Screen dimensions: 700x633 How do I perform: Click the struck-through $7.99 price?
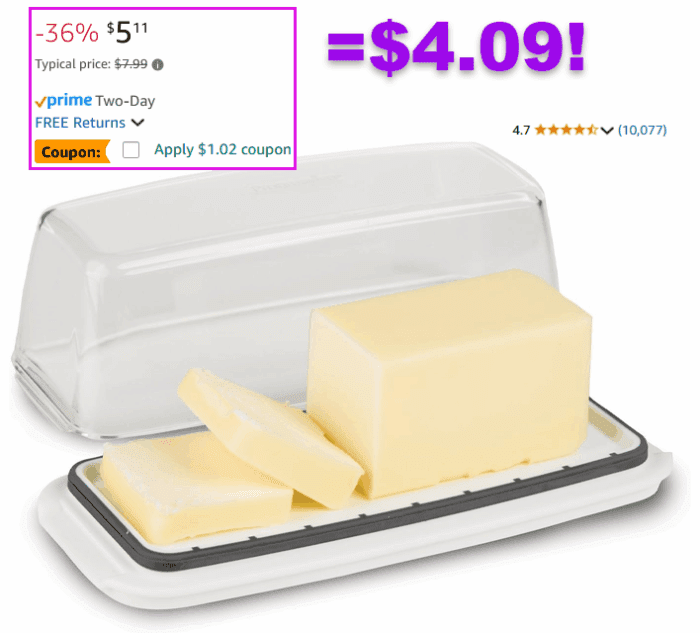tap(131, 64)
